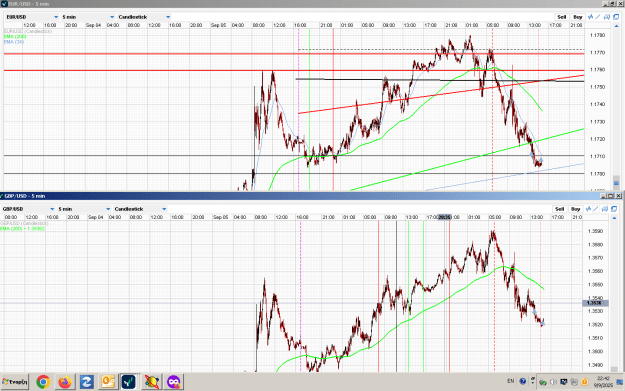
Task: Click the EMA (200) legend label in EUR/USD chart
Action: 15,36
